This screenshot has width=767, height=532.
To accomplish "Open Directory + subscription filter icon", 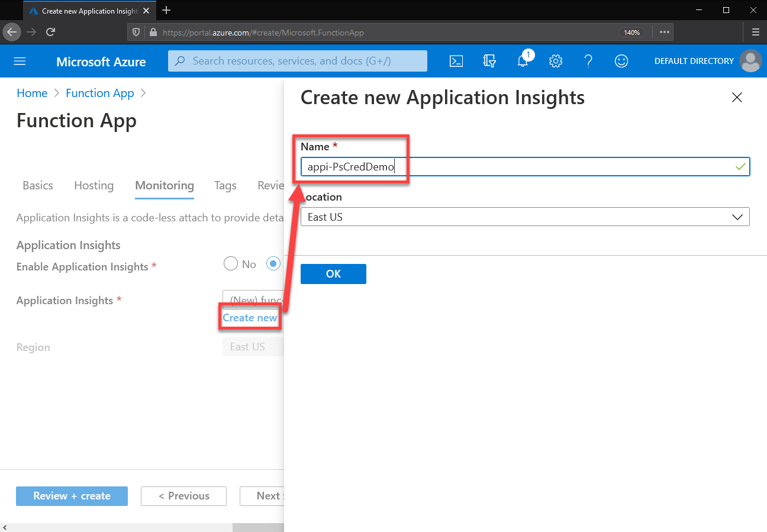I will 489,61.
